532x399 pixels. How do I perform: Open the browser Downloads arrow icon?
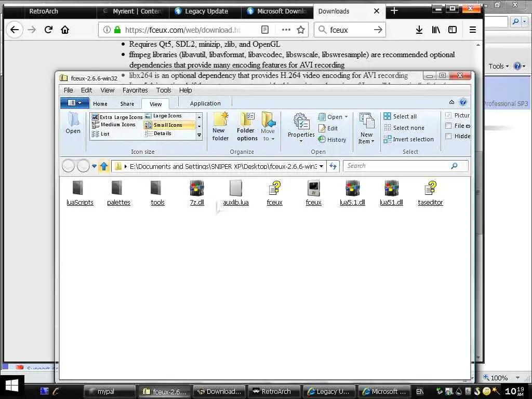point(419,30)
